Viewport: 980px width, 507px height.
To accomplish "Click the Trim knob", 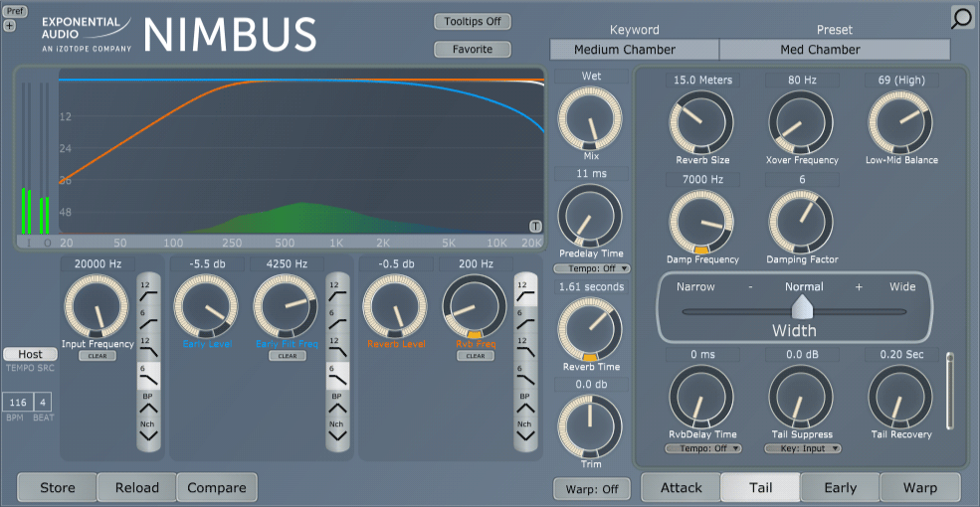I will 590,427.
